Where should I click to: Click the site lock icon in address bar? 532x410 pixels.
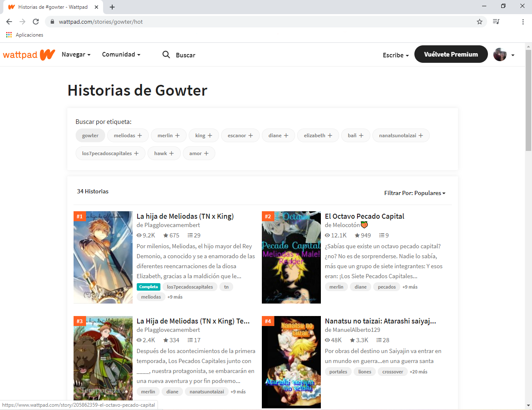[x=52, y=22]
